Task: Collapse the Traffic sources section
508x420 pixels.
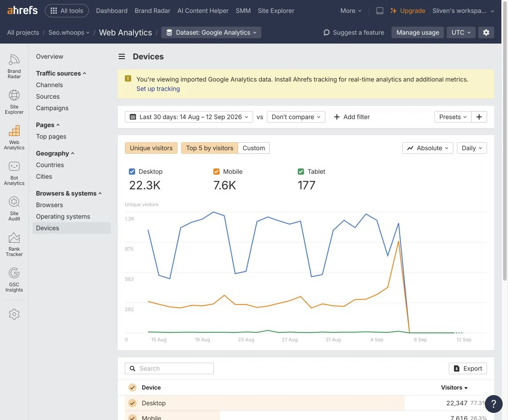Action: pos(61,73)
